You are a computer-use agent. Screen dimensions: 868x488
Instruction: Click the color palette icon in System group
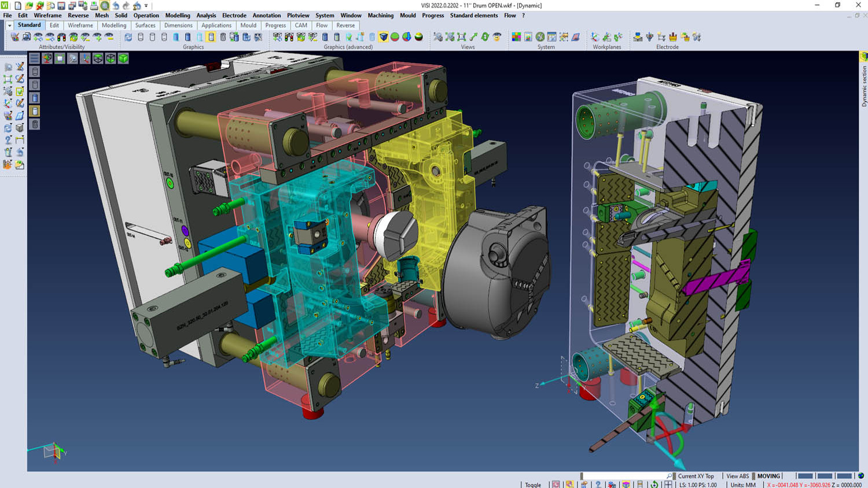tap(516, 37)
